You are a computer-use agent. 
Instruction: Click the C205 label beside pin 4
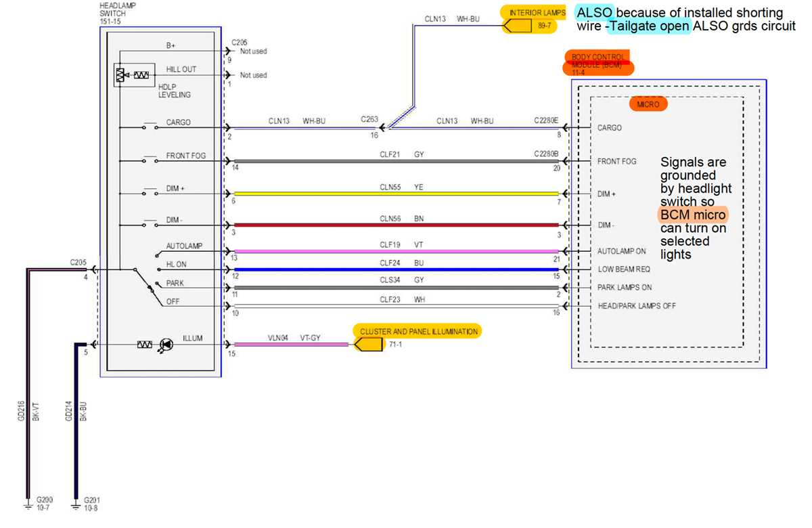coord(79,261)
